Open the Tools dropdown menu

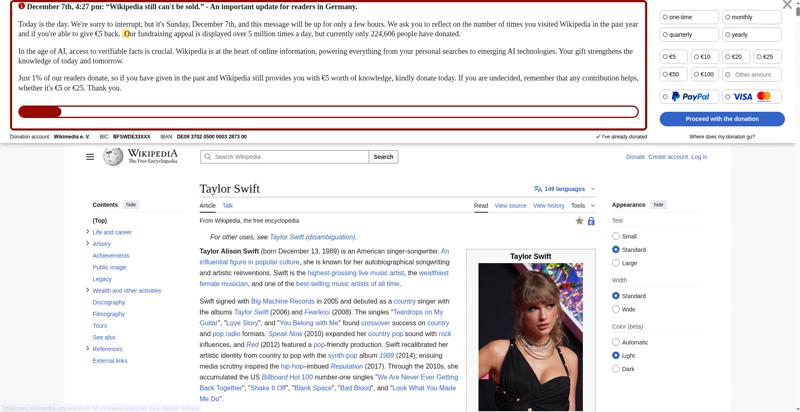point(582,206)
